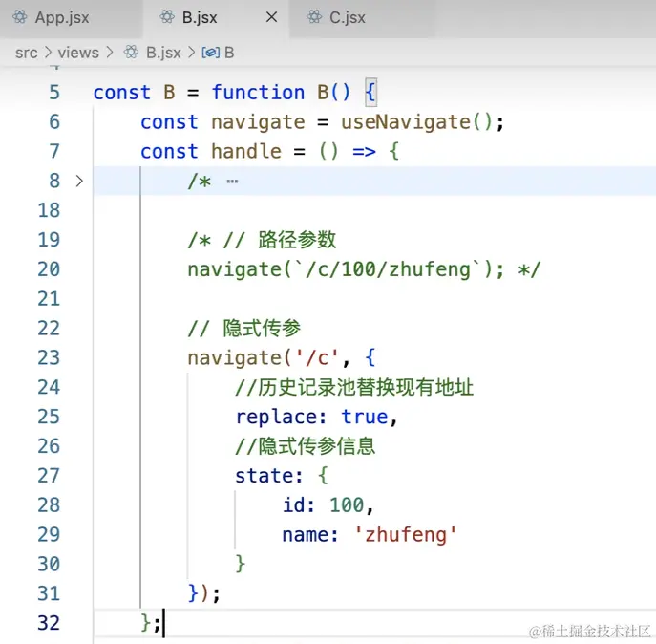Click the '/c' string on line 23
Viewport: 656px width, 644px height.
(x=317, y=358)
